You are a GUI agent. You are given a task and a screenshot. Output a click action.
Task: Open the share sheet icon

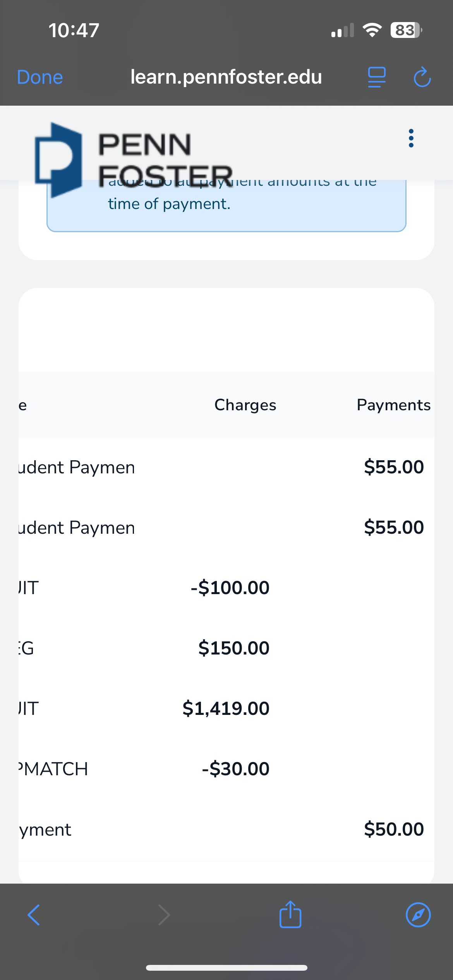(x=290, y=914)
